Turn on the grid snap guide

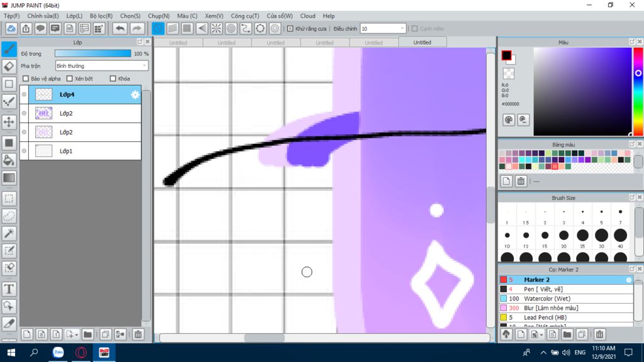187,28
